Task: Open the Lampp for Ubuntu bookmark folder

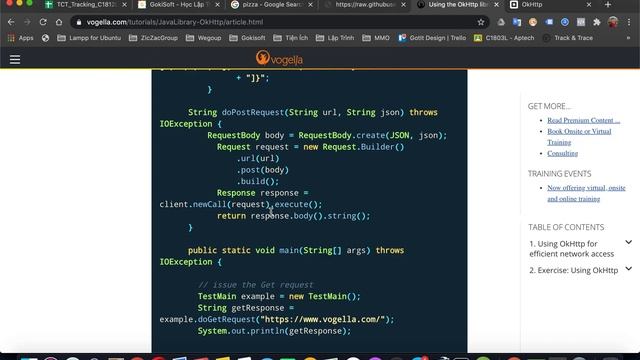Action: point(89,38)
